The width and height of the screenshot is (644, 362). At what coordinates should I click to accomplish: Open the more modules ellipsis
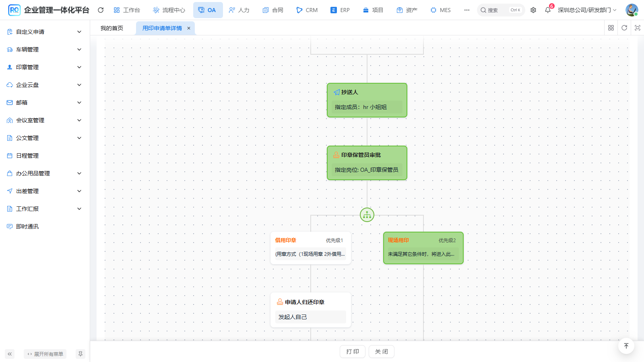(467, 10)
